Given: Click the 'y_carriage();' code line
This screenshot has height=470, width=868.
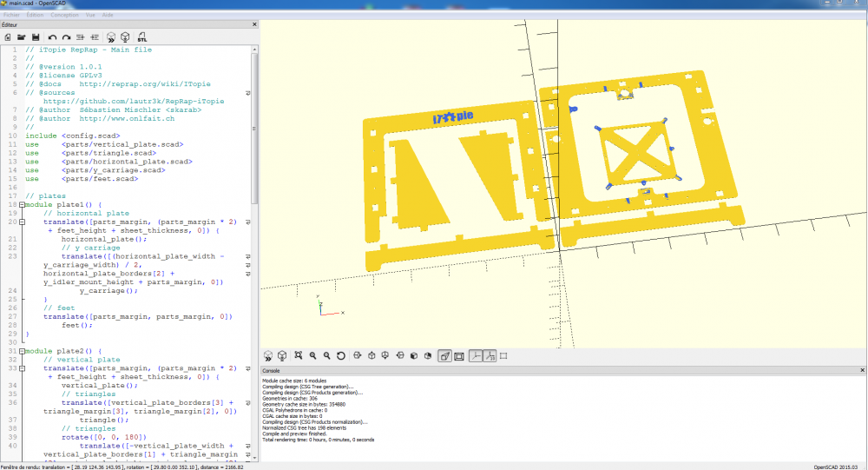Looking at the screenshot, I should tap(108, 290).
